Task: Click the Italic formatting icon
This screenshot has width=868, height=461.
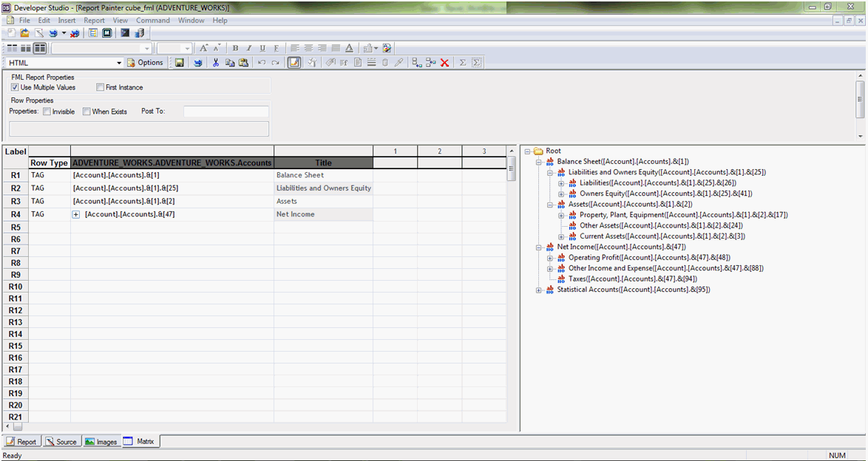Action: pyautogui.click(x=248, y=48)
